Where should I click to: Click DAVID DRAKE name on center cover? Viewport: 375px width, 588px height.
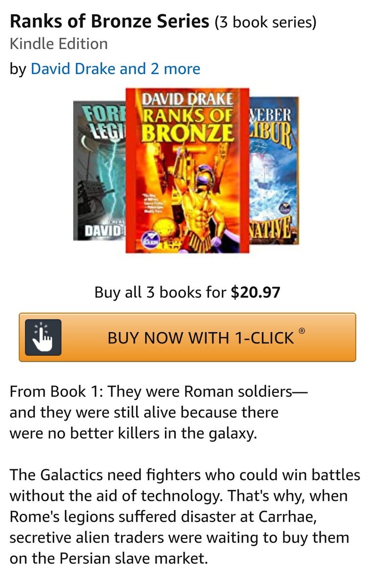[x=187, y=98]
